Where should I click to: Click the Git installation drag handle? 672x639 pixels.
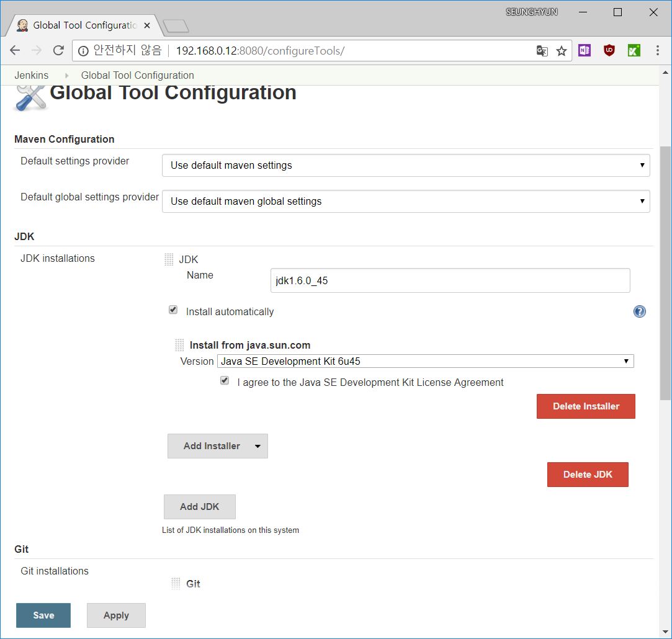point(176,583)
